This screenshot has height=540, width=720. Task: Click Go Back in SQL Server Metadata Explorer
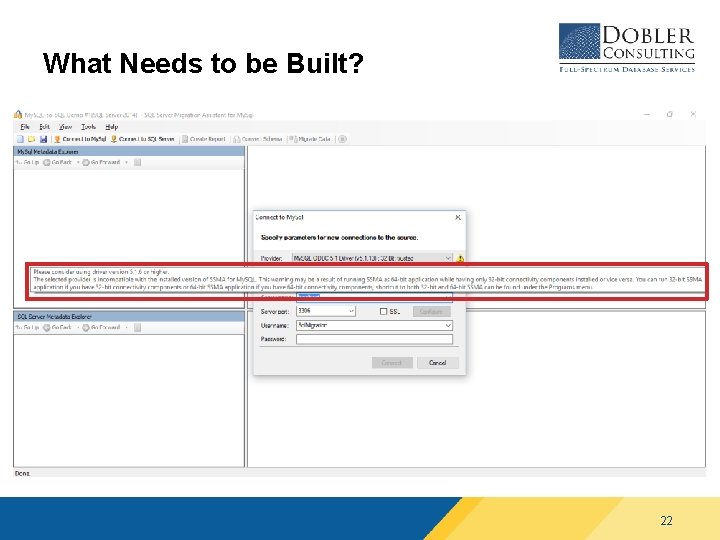(x=57, y=327)
